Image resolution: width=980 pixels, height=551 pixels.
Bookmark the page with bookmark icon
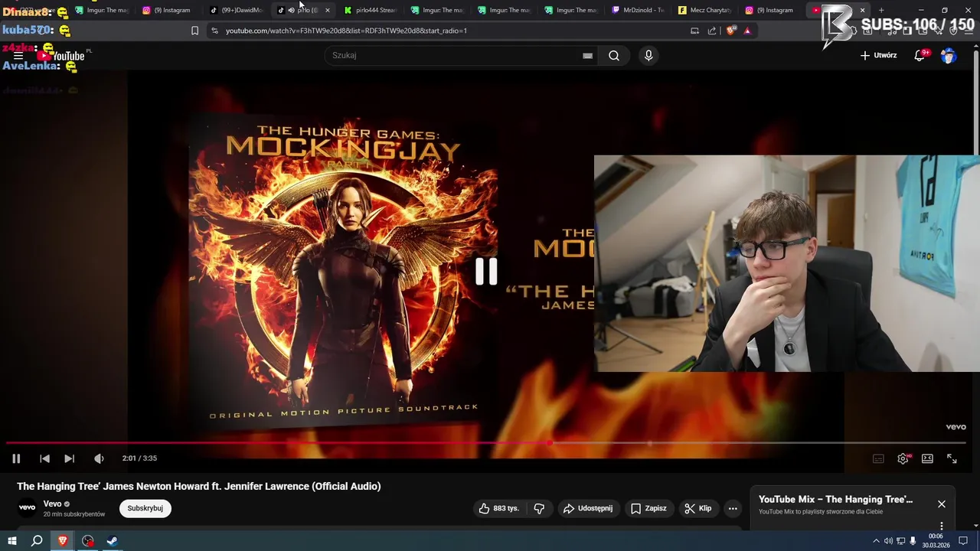[x=194, y=31]
